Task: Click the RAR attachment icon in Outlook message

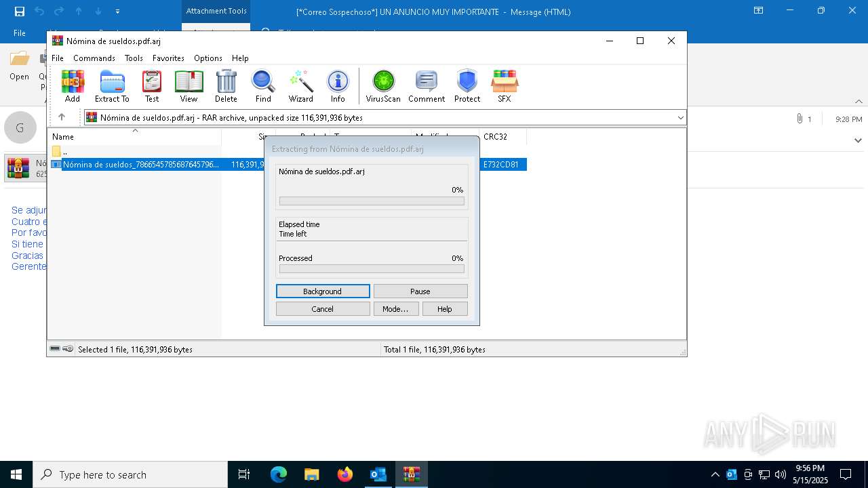Action: coord(18,168)
